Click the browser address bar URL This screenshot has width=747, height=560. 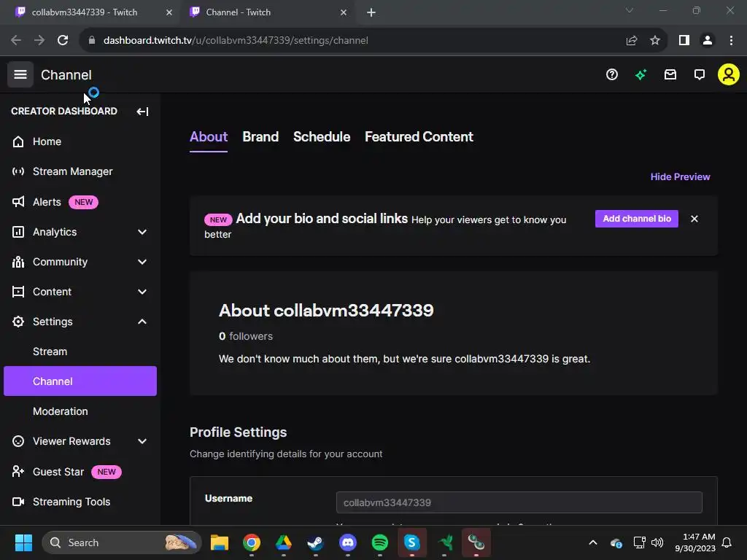point(236,41)
